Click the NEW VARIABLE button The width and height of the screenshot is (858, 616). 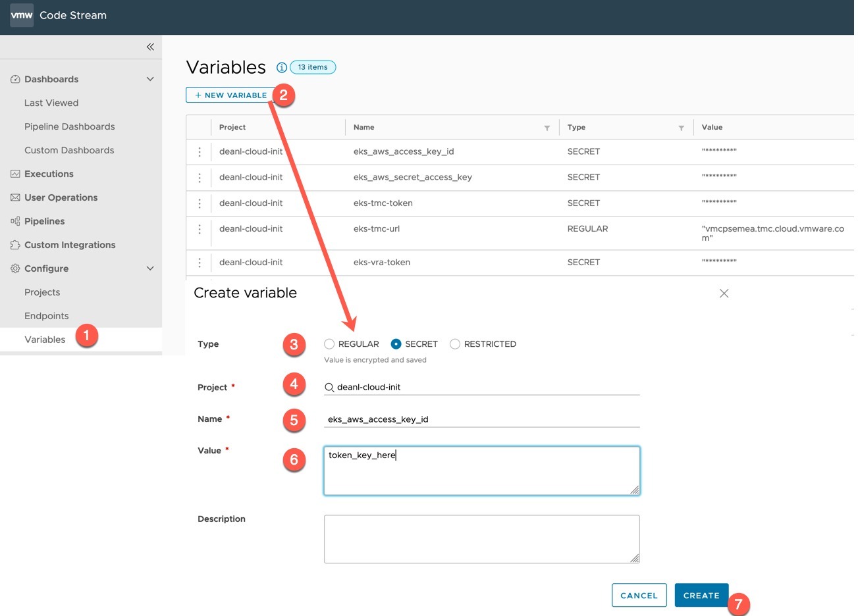point(230,95)
